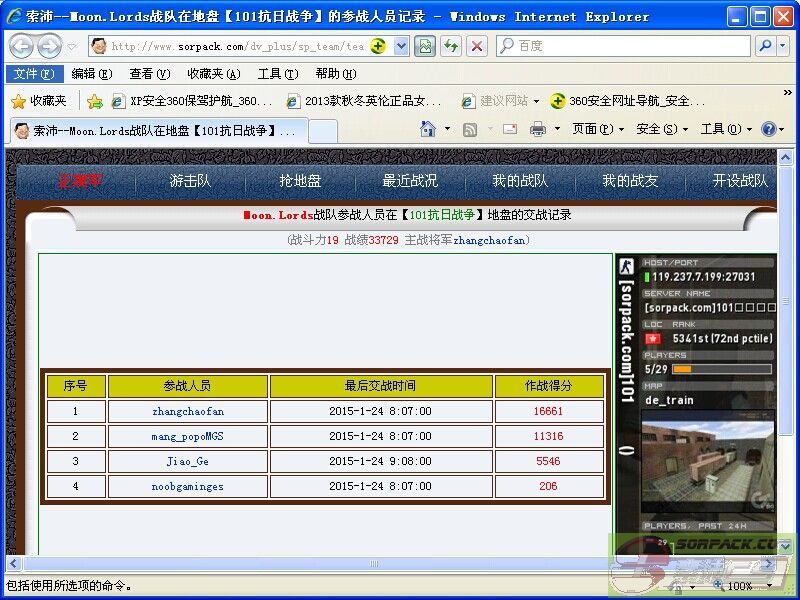Click the Refresh page icon
The image size is (800, 600).
point(451,46)
